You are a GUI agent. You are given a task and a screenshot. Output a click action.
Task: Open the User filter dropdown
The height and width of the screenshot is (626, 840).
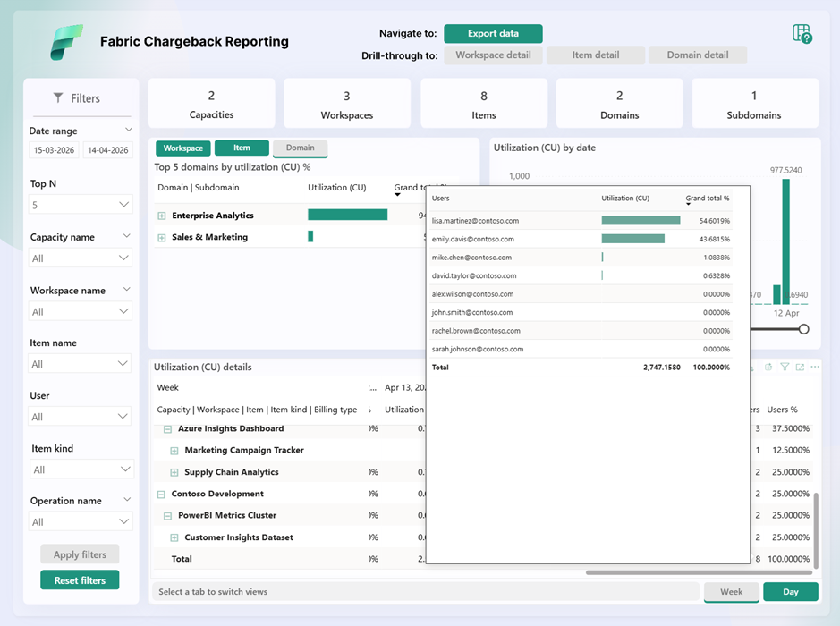[x=81, y=417]
